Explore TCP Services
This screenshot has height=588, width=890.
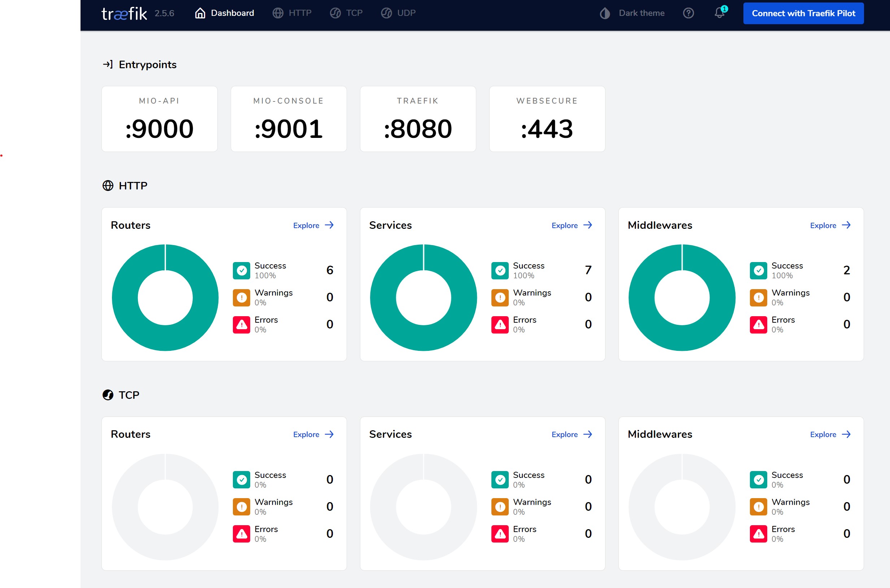pyautogui.click(x=572, y=434)
